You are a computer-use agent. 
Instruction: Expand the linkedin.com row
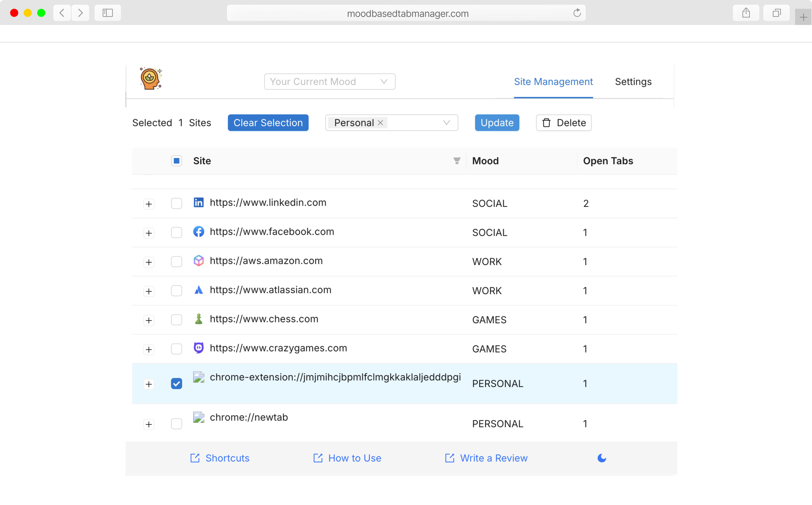tap(149, 204)
